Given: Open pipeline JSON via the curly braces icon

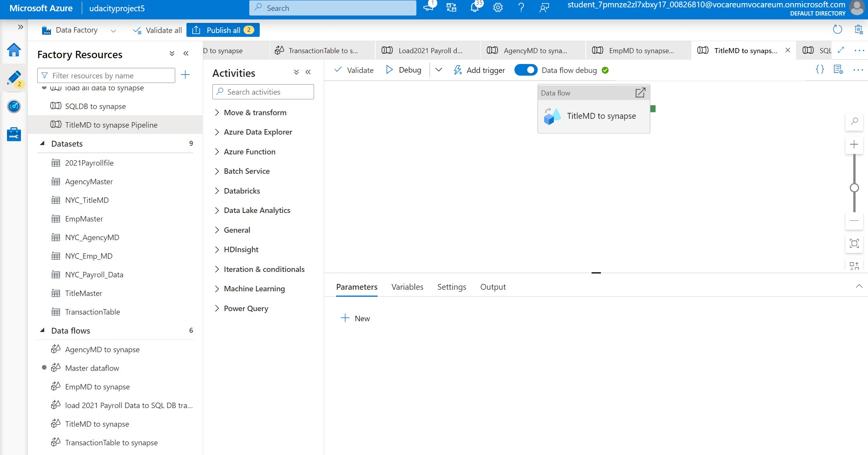Looking at the screenshot, I should click(820, 69).
